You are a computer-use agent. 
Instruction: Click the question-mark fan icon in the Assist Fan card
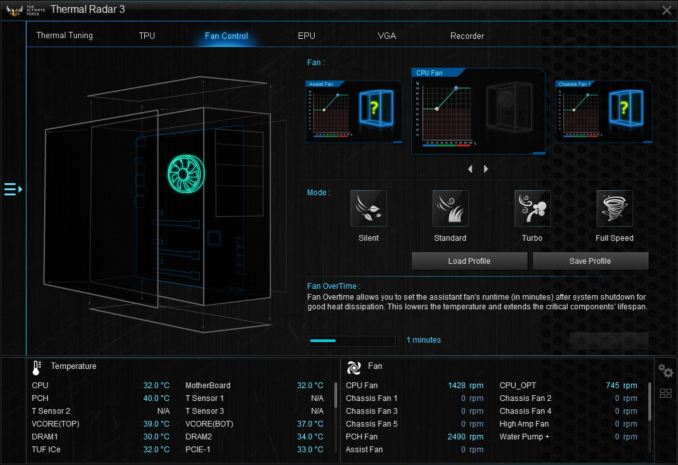[x=375, y=108]
